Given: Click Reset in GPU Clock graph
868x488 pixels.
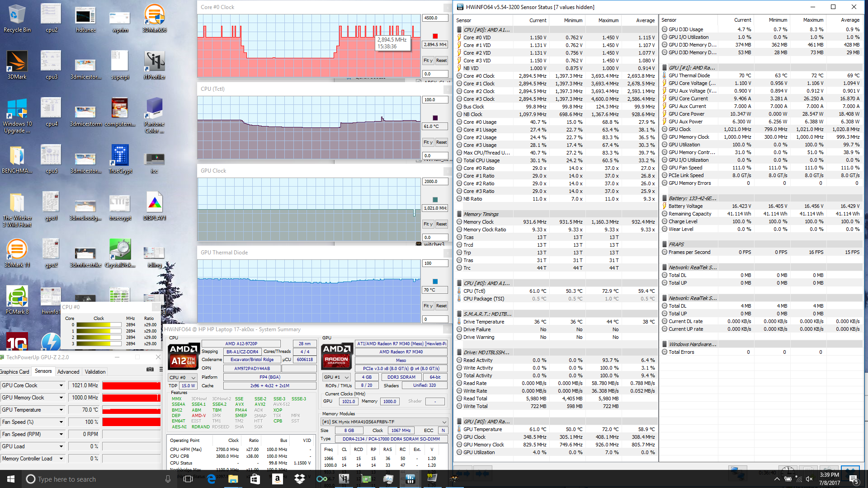Looking at the screenshot, I should tap(442, 224).
